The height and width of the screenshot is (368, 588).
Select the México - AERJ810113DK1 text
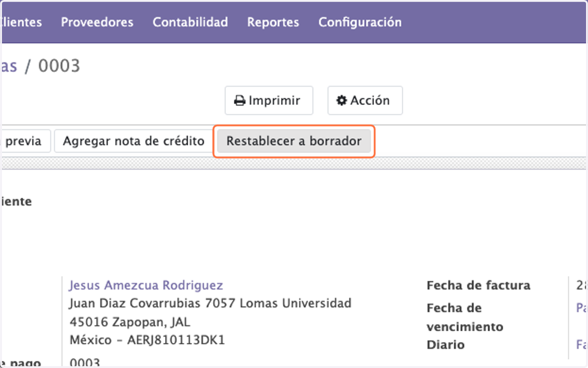click(x=147, y=340)
